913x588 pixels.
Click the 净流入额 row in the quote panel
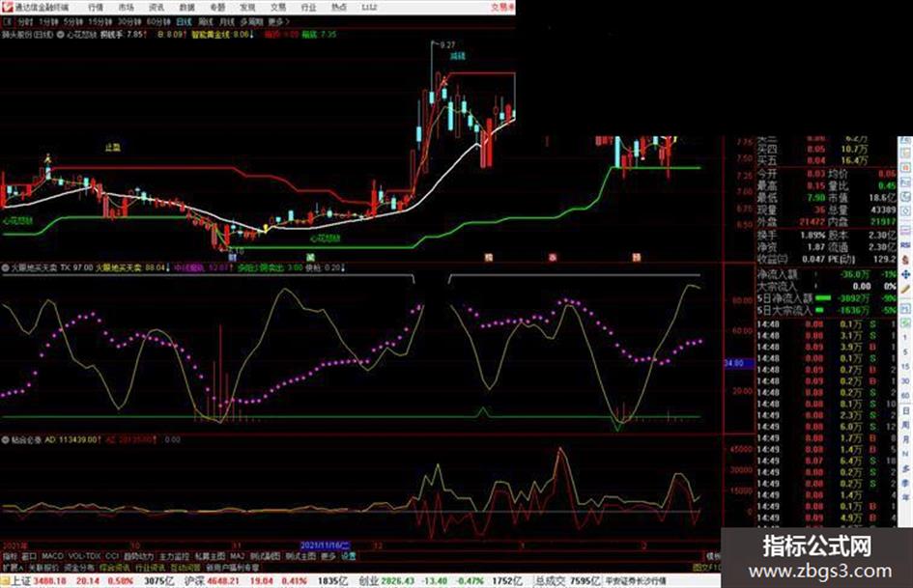[x=826, y=274]
